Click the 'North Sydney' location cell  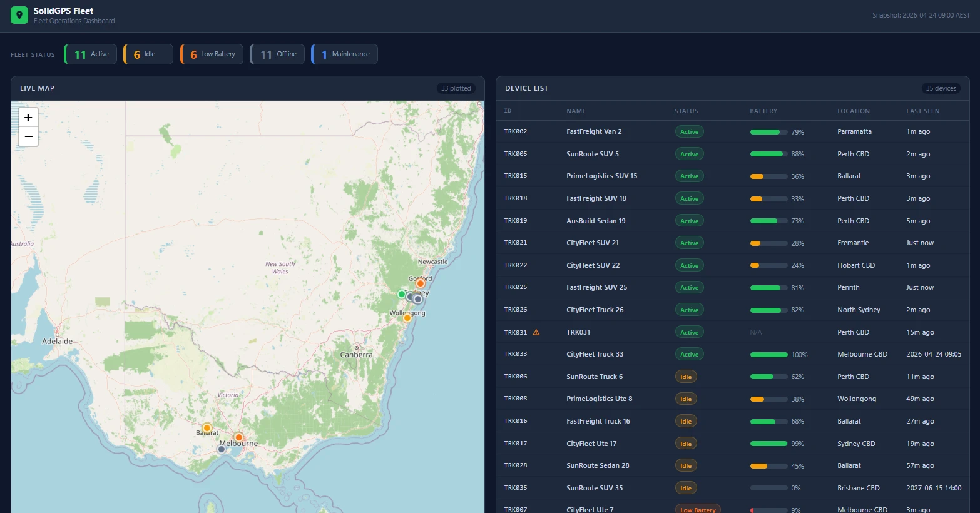tap(859, 310)
